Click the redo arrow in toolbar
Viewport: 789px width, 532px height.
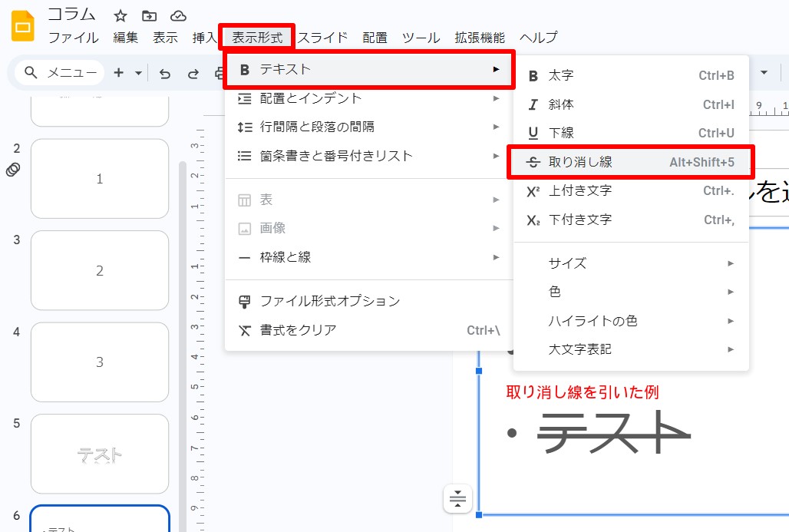pyautogui.click(x=193, y=74)
